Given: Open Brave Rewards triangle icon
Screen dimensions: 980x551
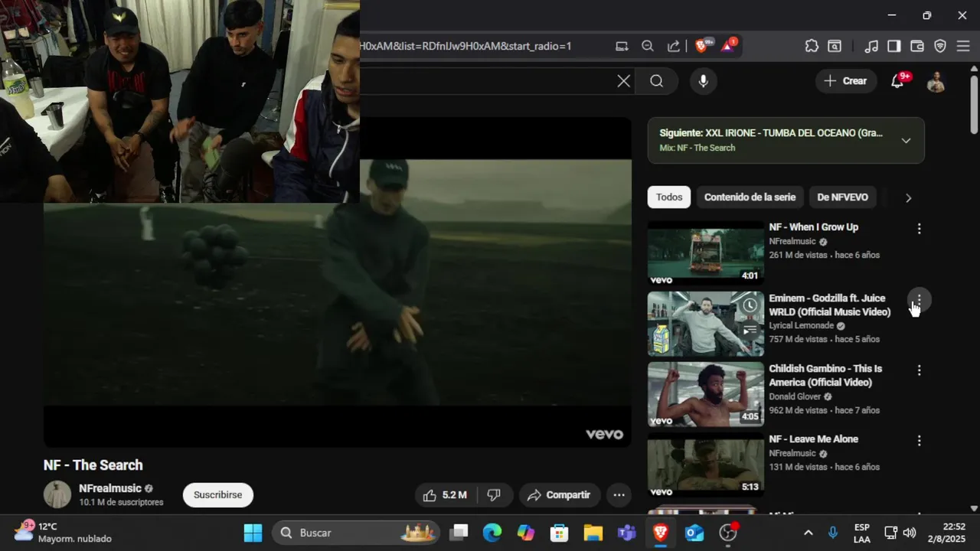Looking at the screenshot, I should (x=728, y=46).
